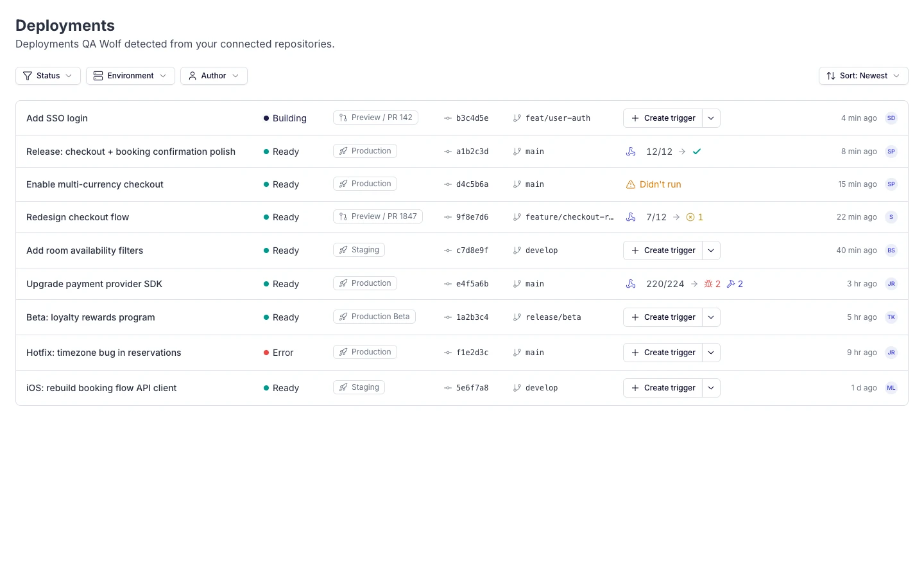924x578 pixels.
Task: Click the TK avatar on Beta: loyalty rewards
Action: point(891,317)
